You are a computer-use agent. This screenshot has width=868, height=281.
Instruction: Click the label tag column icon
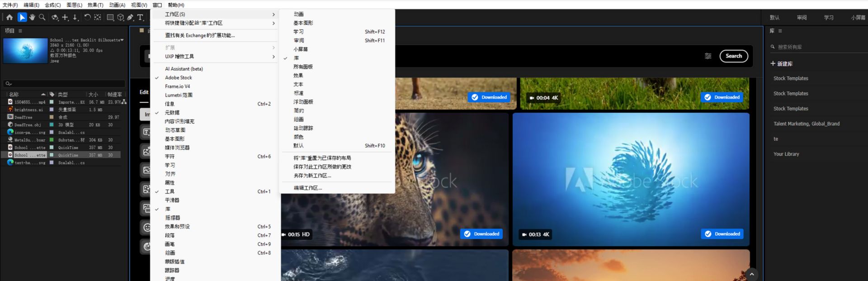point(52,95)
